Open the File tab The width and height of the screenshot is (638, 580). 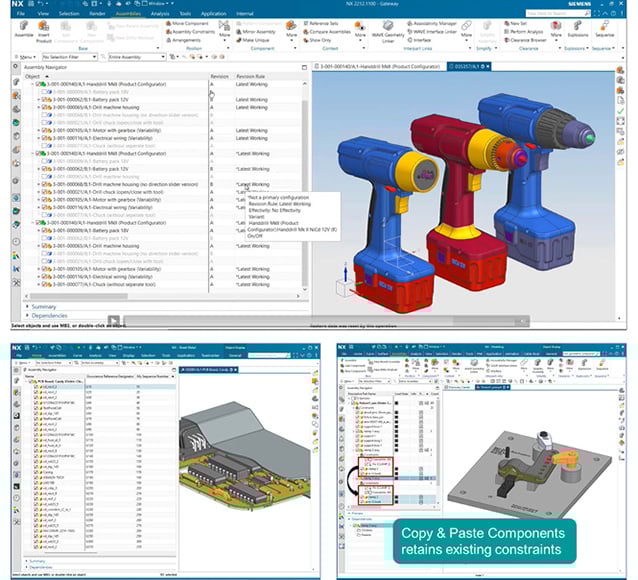point(21,14)
